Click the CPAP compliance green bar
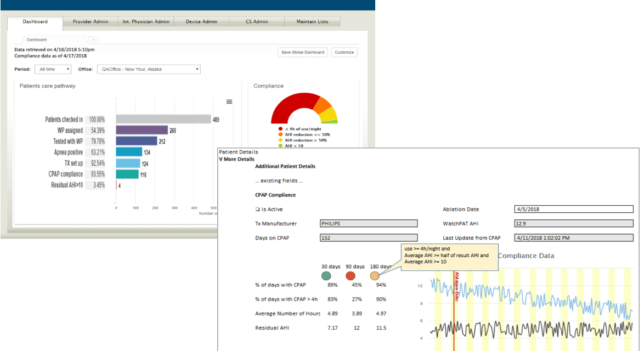The image size is (644, 351). tap(127, 174)
